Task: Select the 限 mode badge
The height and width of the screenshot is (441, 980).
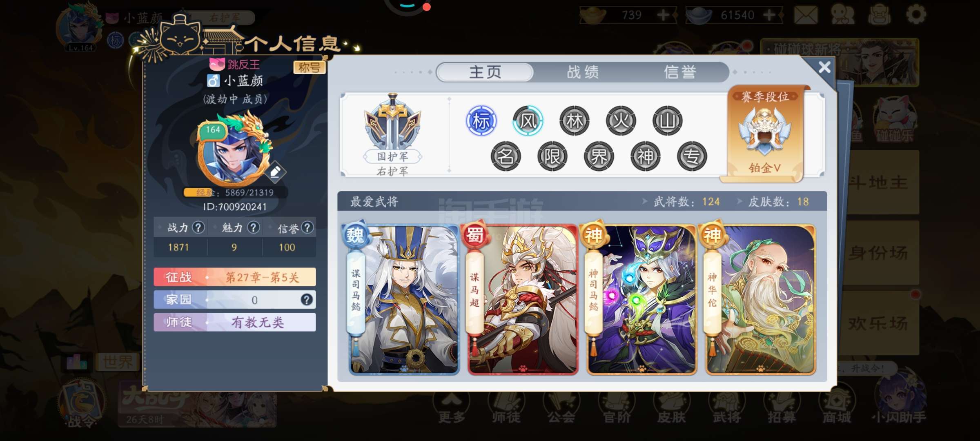Action: pyautogui.click(x=552, y=156)
